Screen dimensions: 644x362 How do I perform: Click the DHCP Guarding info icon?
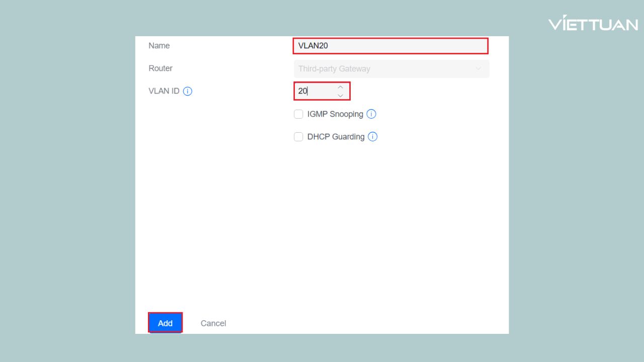tap(373, 137)
